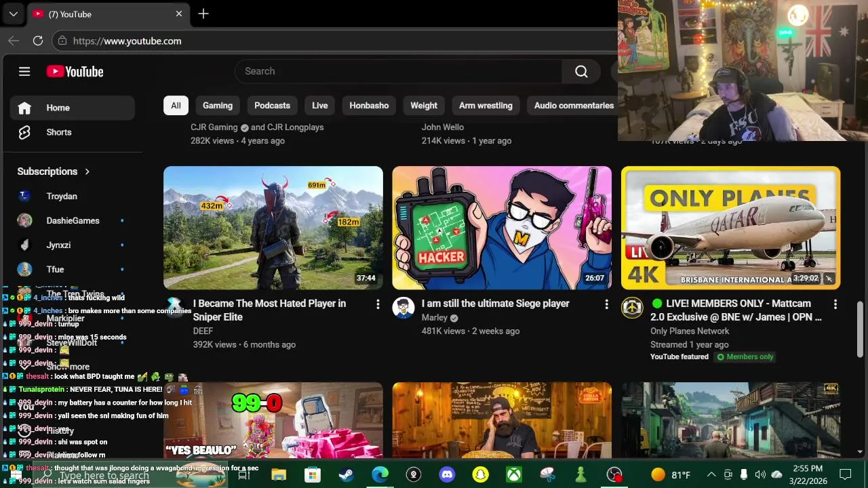
Task: Select the Arm wrestling filter chip
Action: tap(486, 106)
